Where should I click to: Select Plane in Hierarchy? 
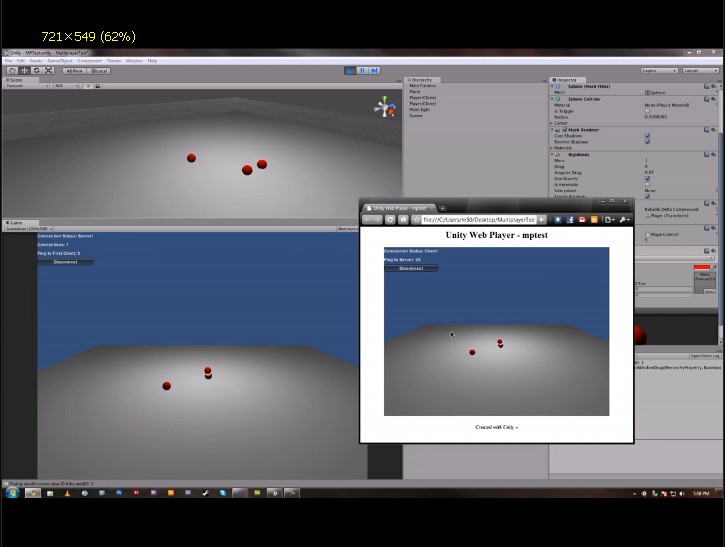415,92
